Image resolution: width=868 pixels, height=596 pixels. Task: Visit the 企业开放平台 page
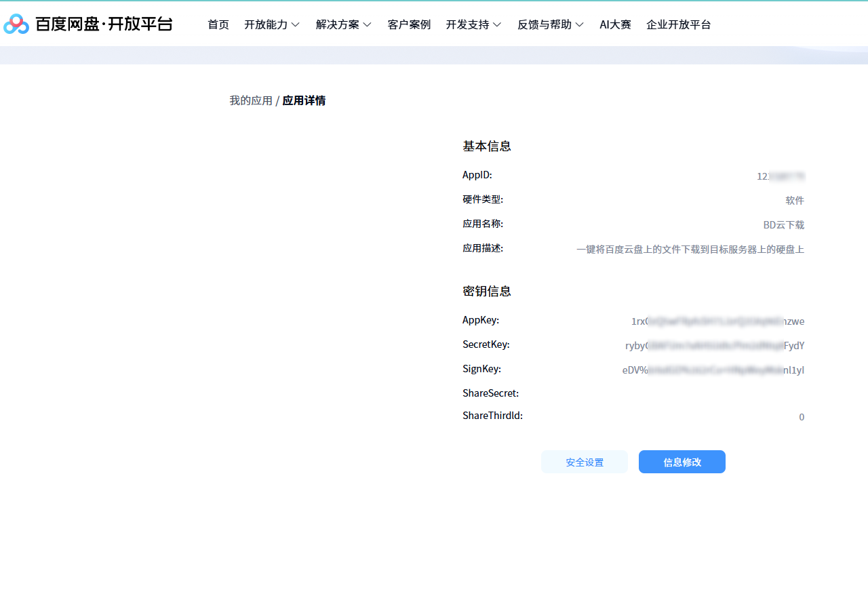(679, 24)
